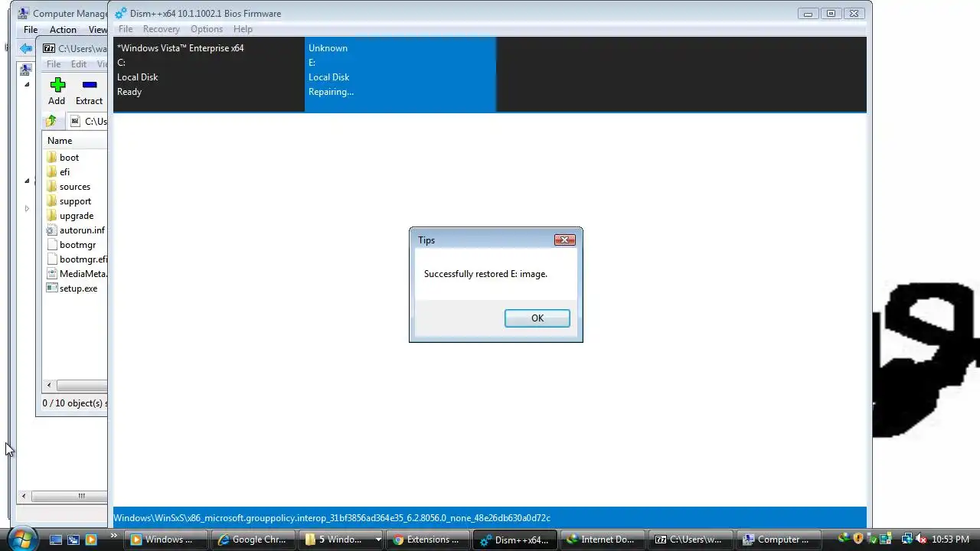Click the Show Desktop quick launch icon

[56, 540]
